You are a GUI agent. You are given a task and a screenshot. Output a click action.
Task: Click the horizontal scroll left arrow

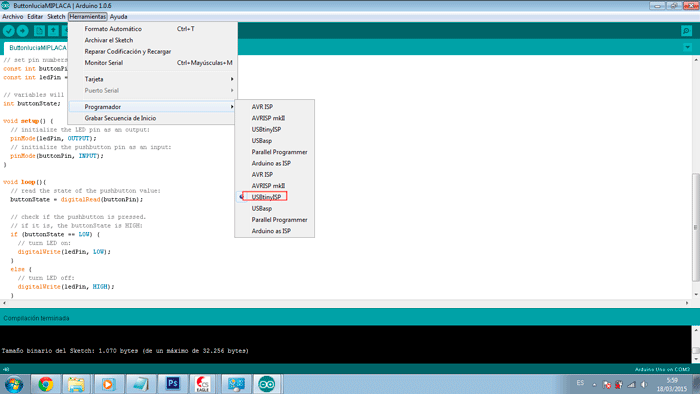(x=4, y=303)
